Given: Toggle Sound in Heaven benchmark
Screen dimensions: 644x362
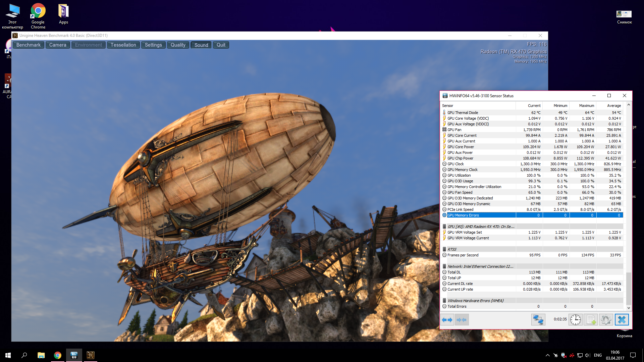Looking at the screenshot, I should (201, 45).
